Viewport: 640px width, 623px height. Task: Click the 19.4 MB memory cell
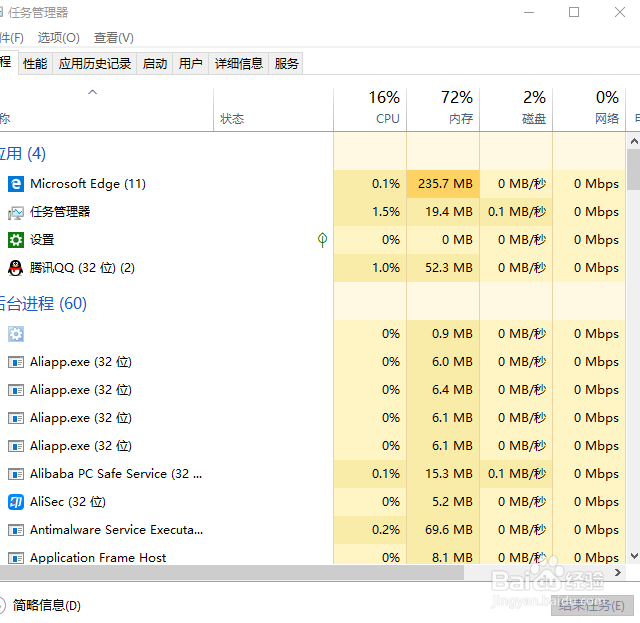443,212
